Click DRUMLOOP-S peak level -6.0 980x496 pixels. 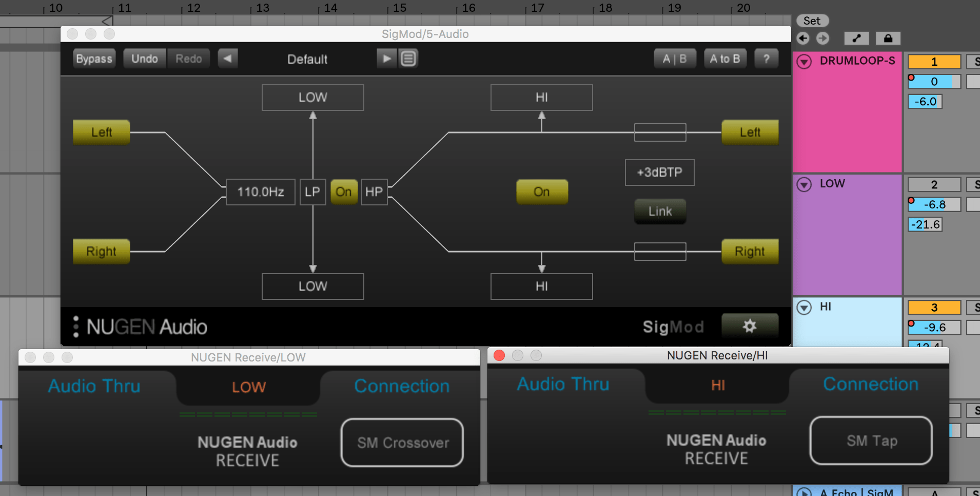pyautogui.click(x=925, y=102)
